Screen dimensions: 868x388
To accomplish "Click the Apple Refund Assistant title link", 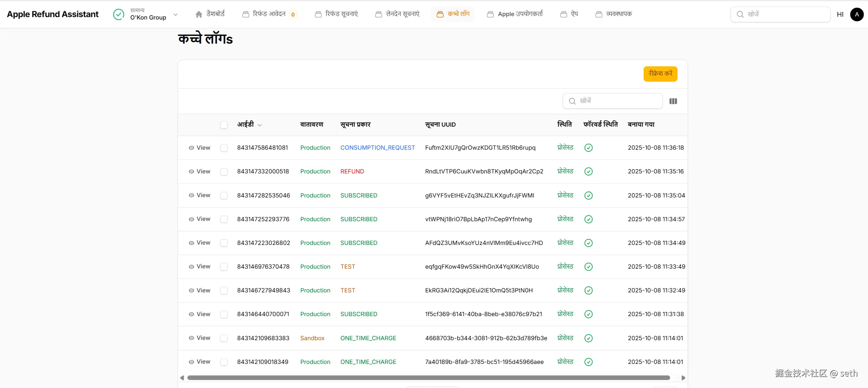I will coord(53,14).
